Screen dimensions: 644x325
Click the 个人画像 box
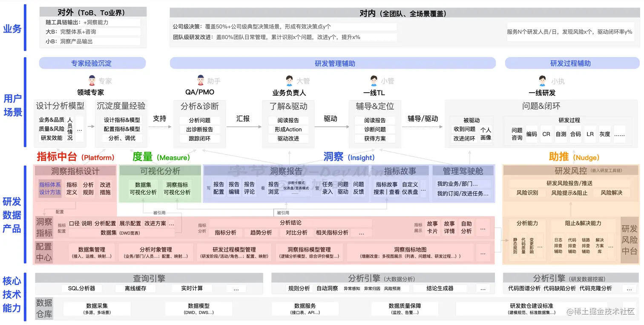(x=486, y=133)
